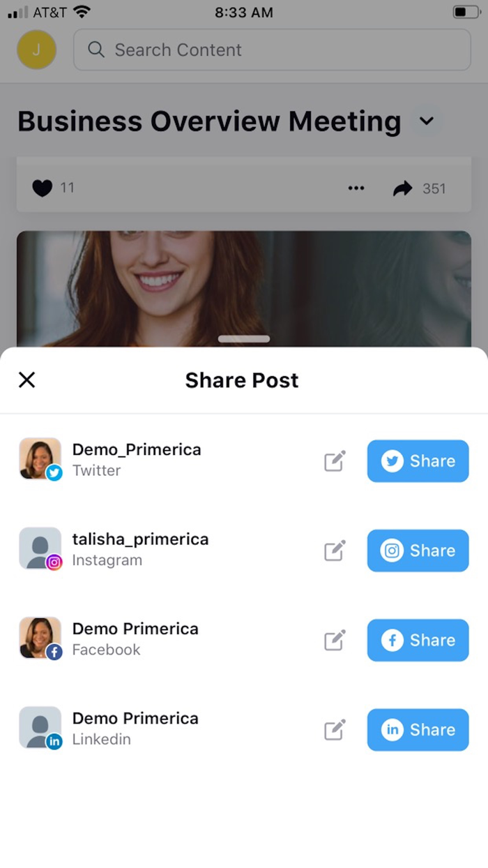Expand the Business Overview Meeting dropdown chevron
Image resolution: width=488 pixels, height=868 pixels.
tap(427, 121)
